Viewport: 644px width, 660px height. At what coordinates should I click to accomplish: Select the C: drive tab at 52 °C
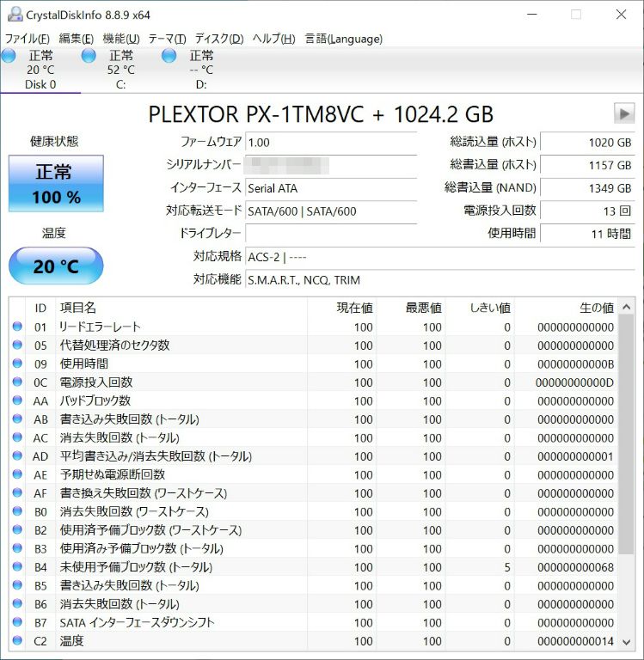(121, 70)
